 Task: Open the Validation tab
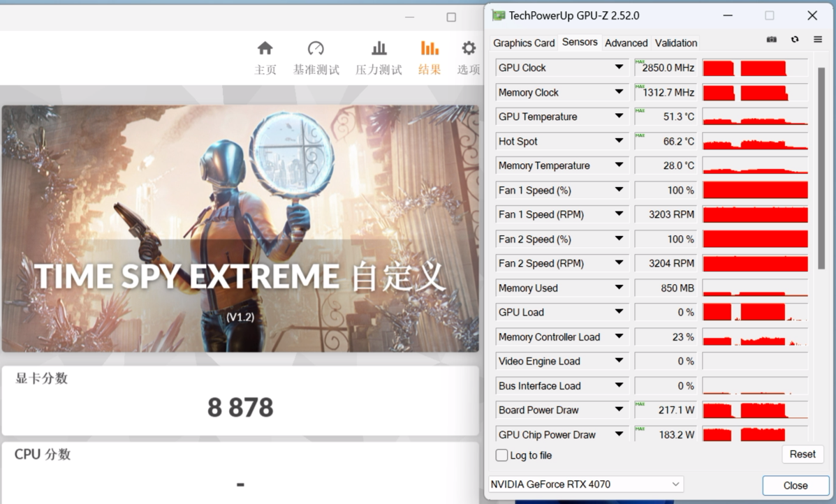tap(675, 43)
